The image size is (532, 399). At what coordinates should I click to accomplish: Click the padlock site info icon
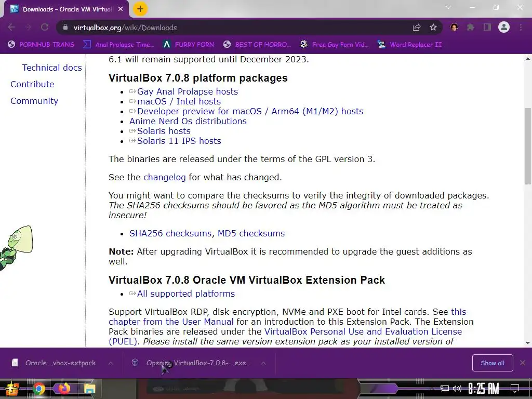pos(65,28)
